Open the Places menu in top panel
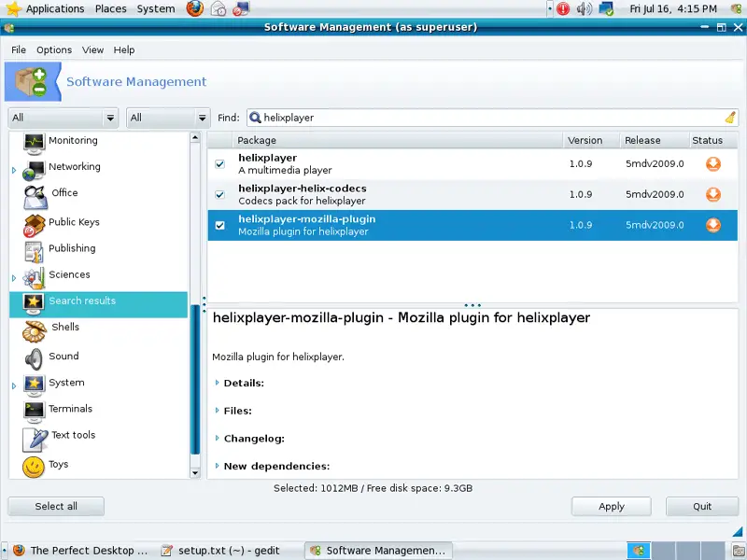Screen dimensions: 747x560 click(110, 8)
